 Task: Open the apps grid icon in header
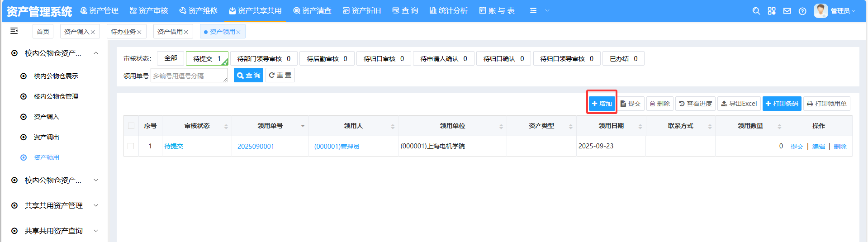(x=772, y=11)
